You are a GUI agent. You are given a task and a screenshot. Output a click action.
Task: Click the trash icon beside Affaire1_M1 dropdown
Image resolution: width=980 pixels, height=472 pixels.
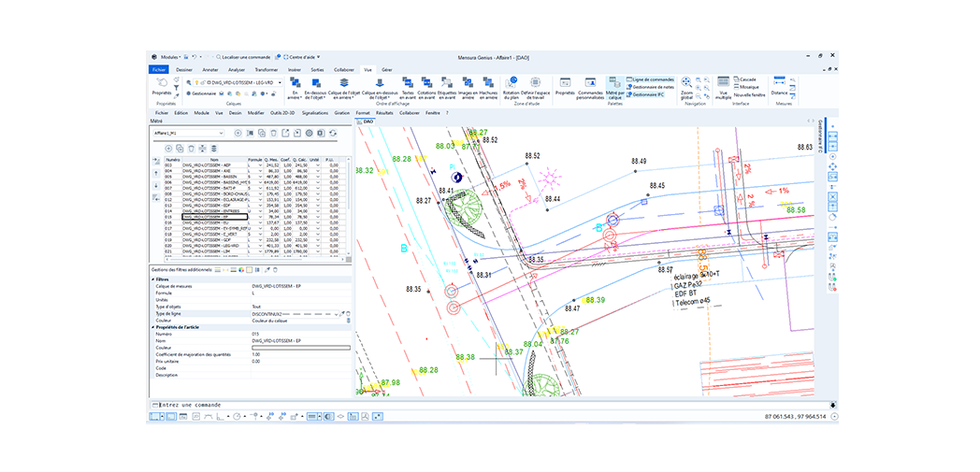[x=273, y=133]
